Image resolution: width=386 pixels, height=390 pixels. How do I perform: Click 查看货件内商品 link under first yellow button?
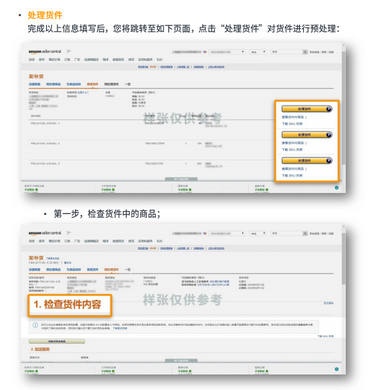293,117
